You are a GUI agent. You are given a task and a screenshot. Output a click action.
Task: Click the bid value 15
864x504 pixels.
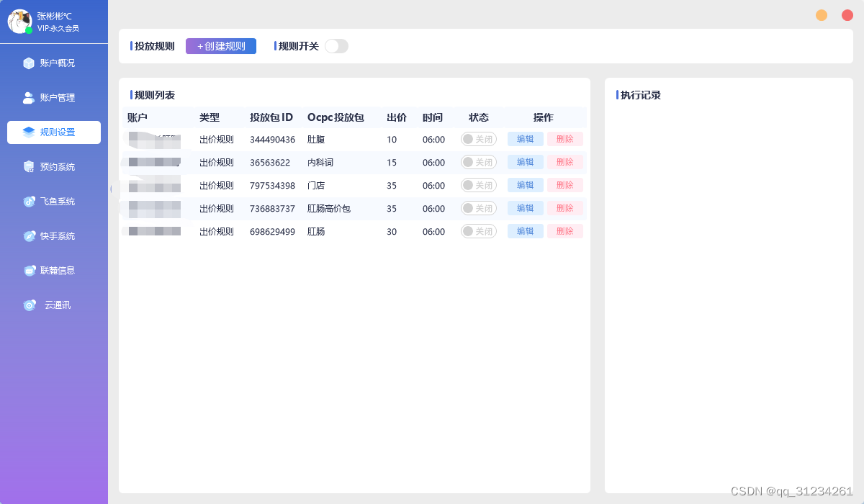point(392,163)
